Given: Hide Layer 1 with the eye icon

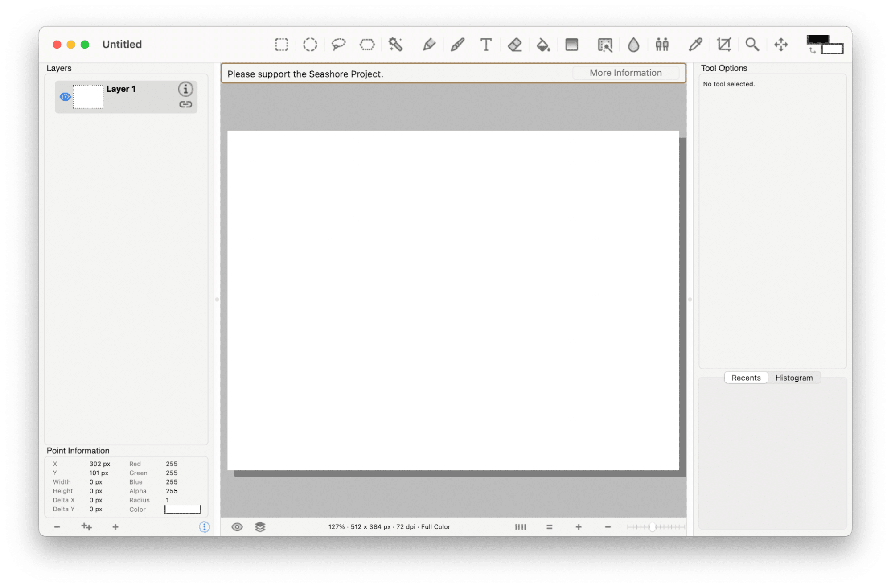Looking at the screenshot, I should pyautogui.click(x=65, y=97).
